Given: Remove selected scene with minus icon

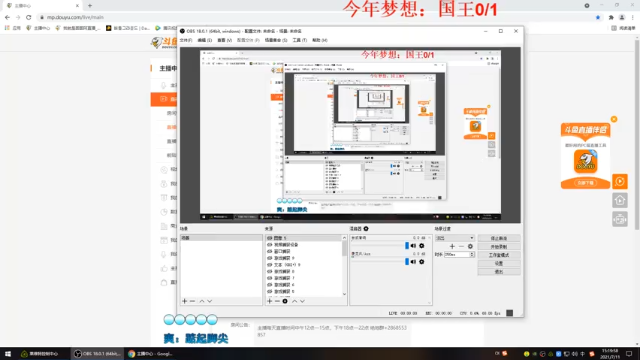Looking at the screenshot, I should [193, 301].
